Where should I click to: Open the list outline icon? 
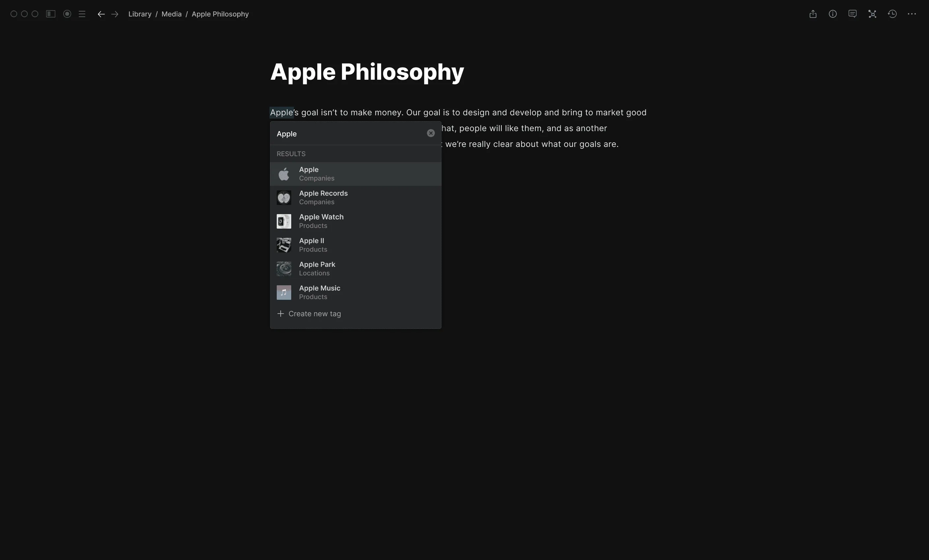pos(82,14)
